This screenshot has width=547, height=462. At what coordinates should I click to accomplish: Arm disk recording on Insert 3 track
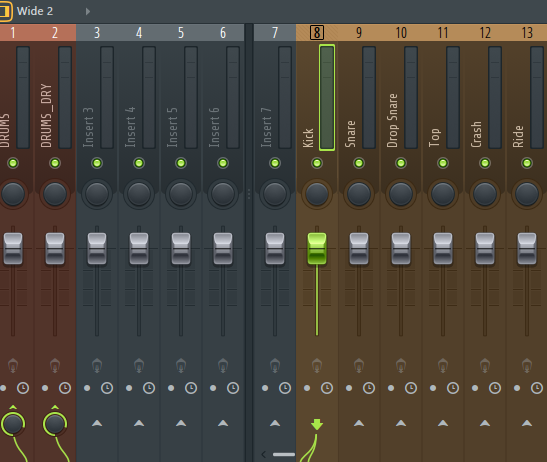point(97,365)
